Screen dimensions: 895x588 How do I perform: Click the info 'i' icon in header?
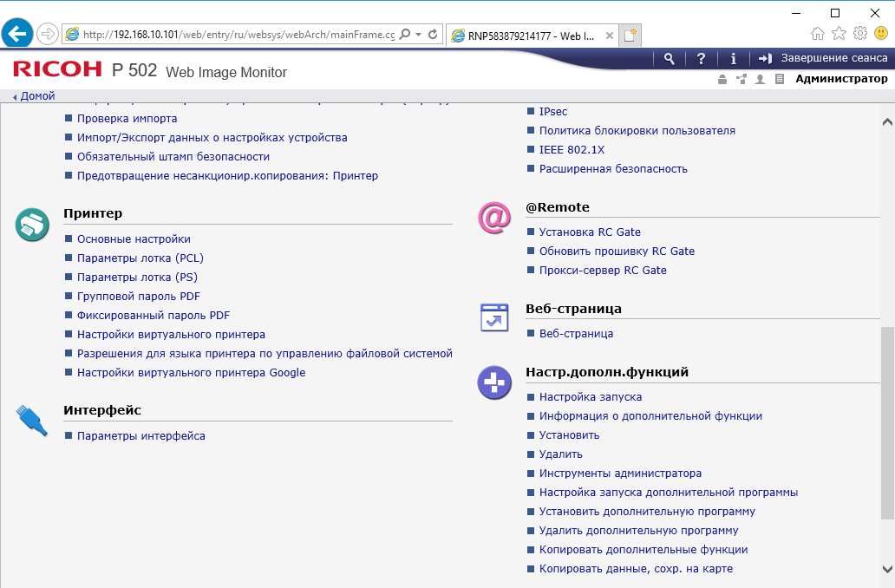click(x=733, y=59)
